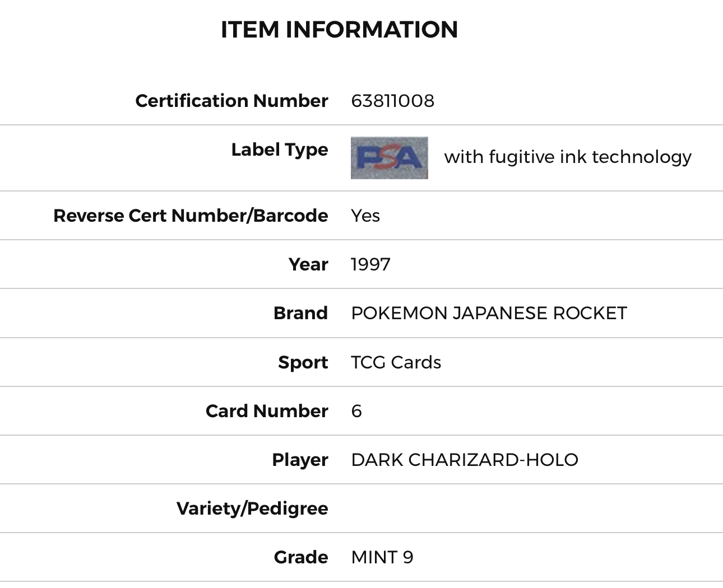The image size is (723, 588).
Task: Click the Brand label
Action: click(x=300, y=313)
